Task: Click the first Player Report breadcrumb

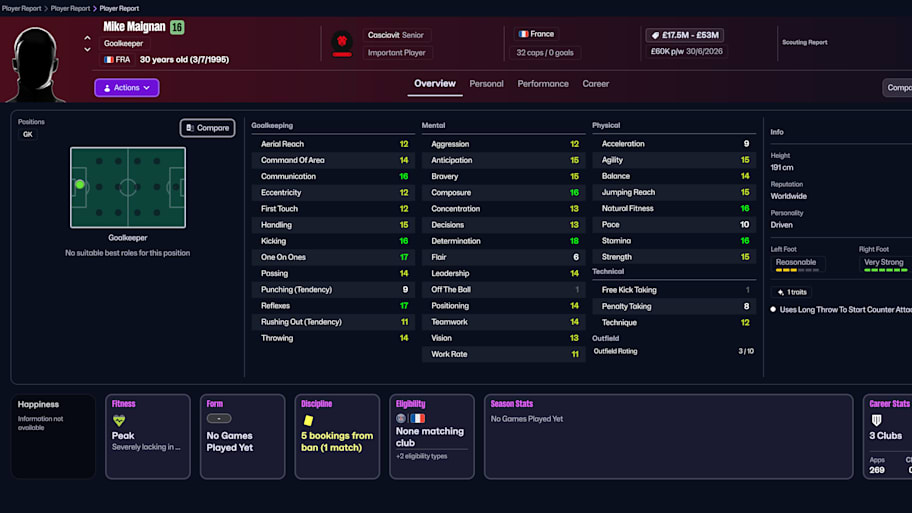Action: coord(21,8)
